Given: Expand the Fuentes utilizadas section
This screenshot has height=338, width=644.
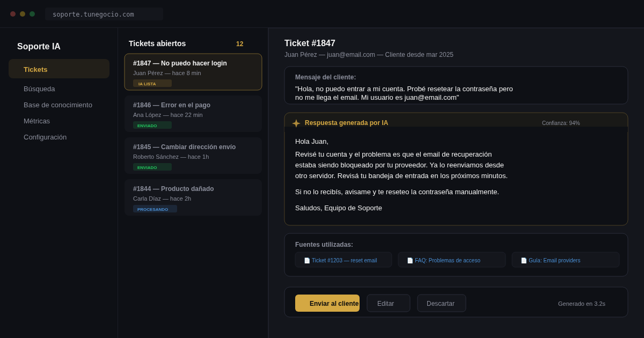Looking at the screenshot, I should (x=323, y=244).
